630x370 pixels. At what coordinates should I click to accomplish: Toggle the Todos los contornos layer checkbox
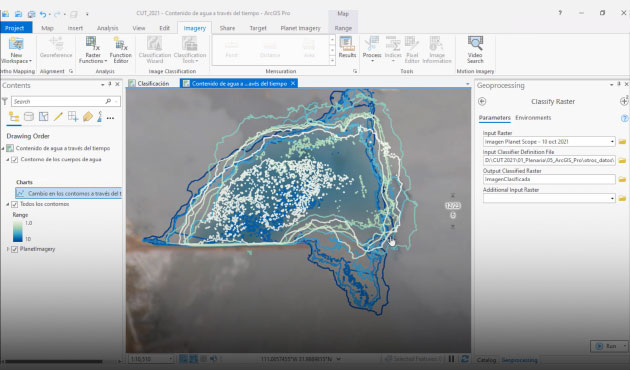[15, 204]
